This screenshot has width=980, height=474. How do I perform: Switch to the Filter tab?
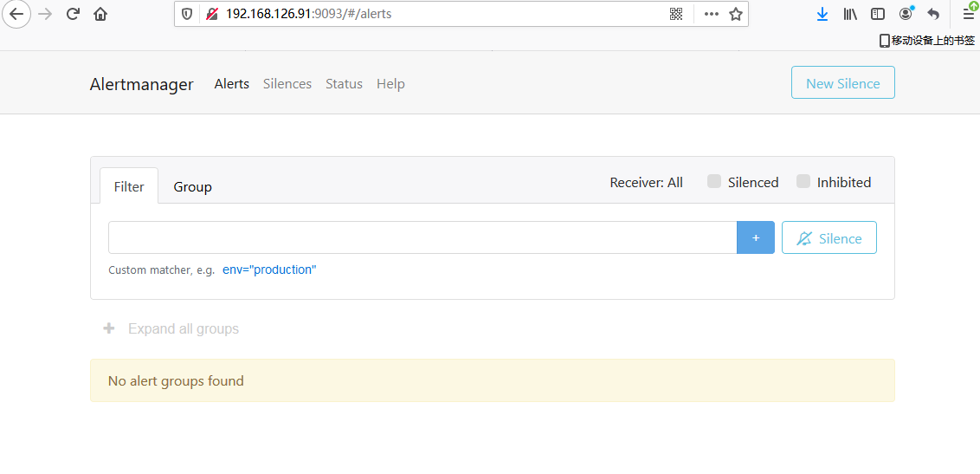point(129,186)
